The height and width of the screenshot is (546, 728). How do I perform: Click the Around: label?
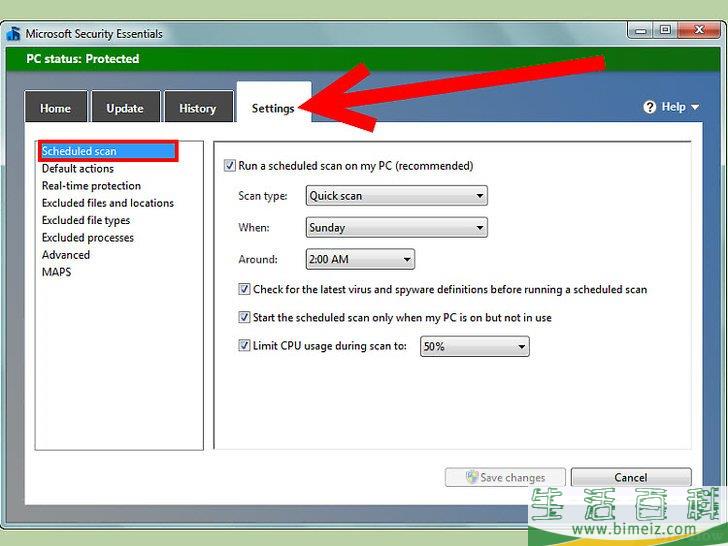pos(258,259)
